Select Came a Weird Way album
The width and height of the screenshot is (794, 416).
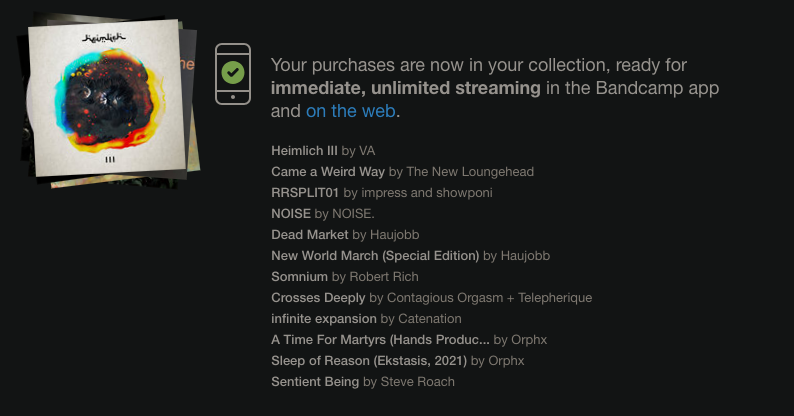[x=328, y=171]
